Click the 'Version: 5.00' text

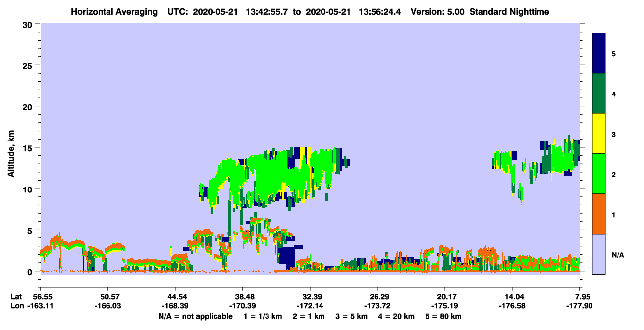[x=437, y=11]
